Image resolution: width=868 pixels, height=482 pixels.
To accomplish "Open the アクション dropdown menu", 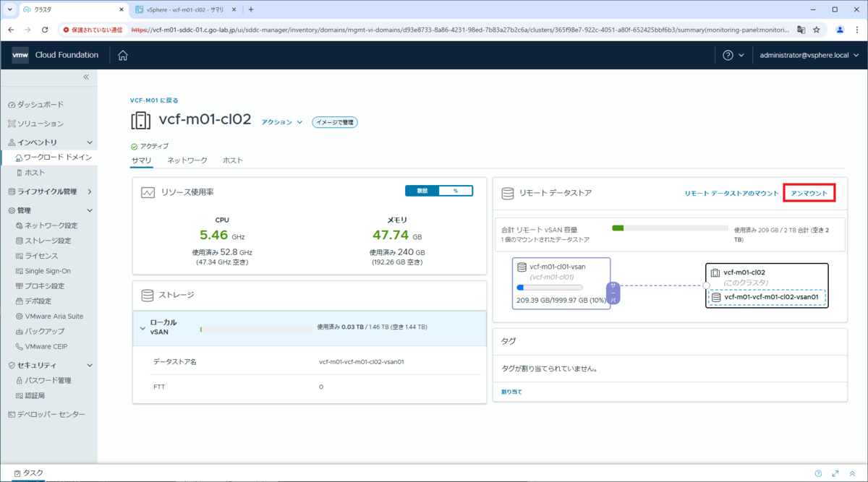I will click(282, 122).
